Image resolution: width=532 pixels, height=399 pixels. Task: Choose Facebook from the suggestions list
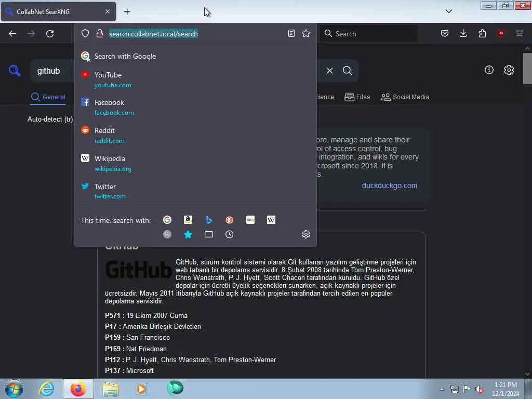point(195,107)
